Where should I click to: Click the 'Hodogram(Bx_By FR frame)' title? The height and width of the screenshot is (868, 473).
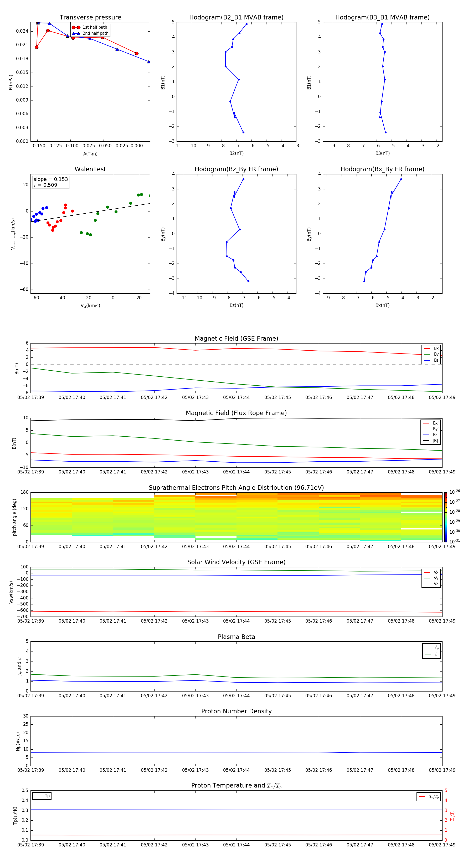382,169
